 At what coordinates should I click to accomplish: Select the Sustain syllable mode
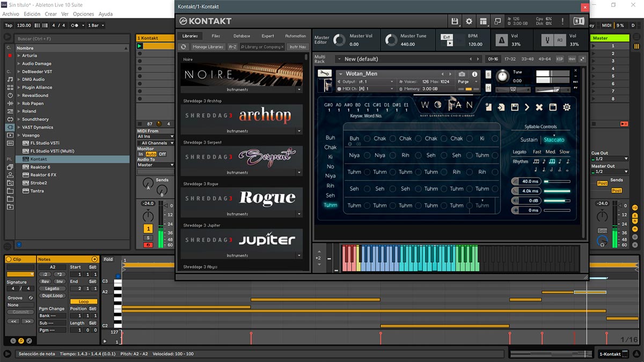point(529,139)
